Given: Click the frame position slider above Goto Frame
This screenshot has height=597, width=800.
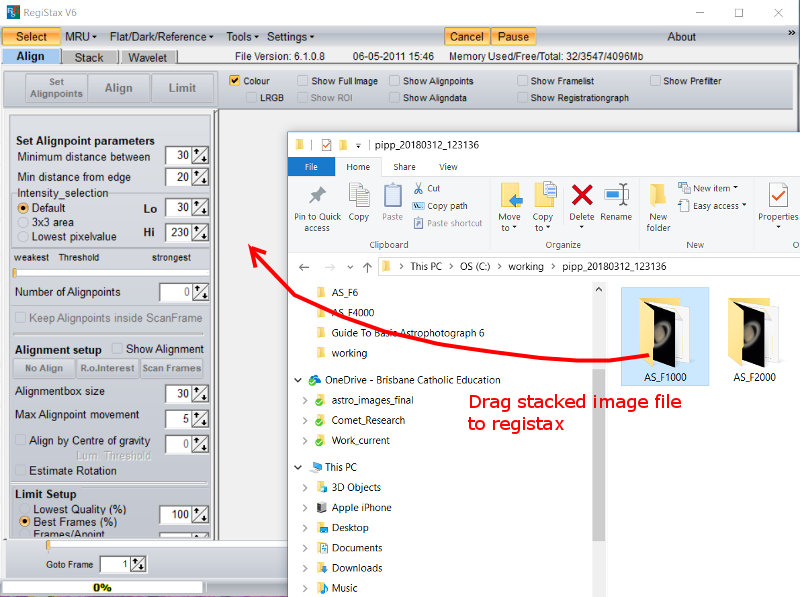Looking at the screenshot, I should click(x=48, y=546).
